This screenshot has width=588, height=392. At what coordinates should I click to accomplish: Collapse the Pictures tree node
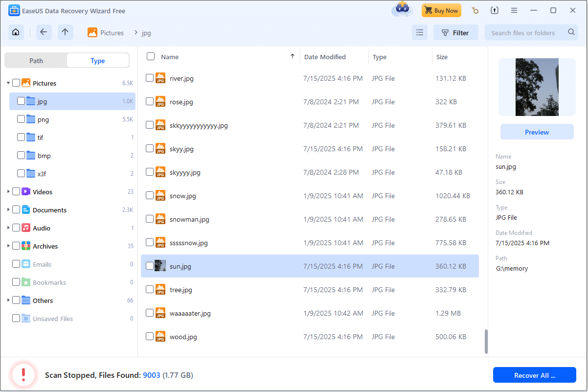8,83
